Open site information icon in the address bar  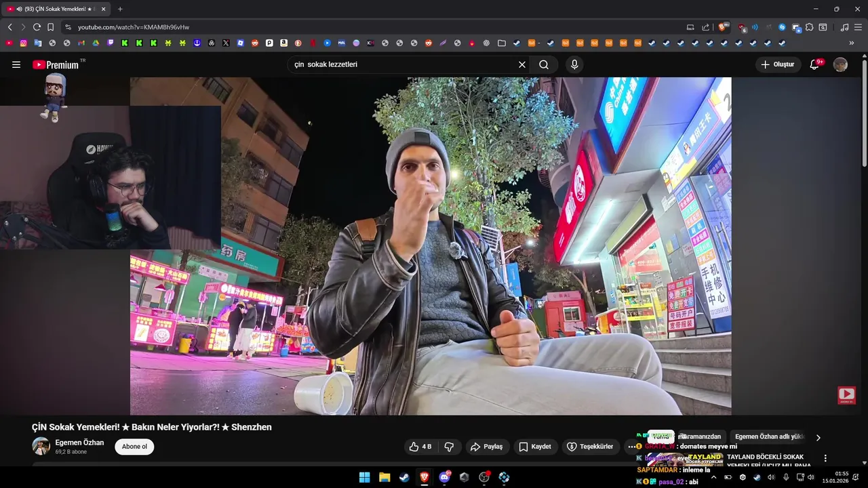[67, 27]
